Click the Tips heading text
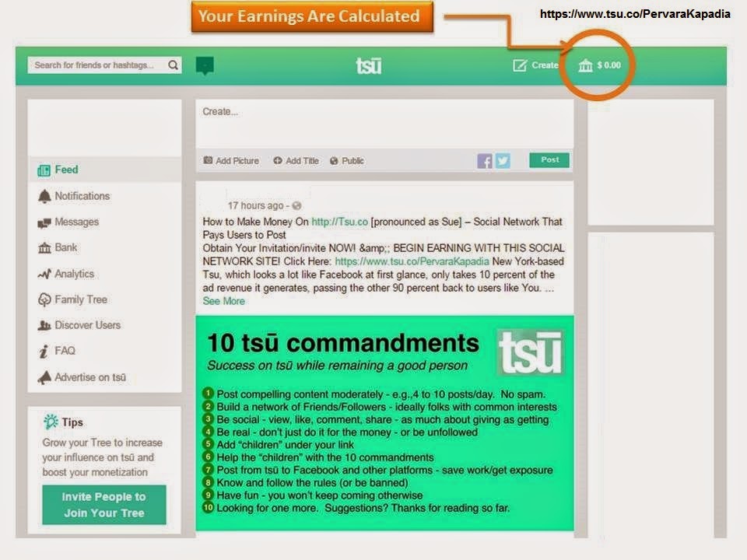 click(x=72, y=422)
